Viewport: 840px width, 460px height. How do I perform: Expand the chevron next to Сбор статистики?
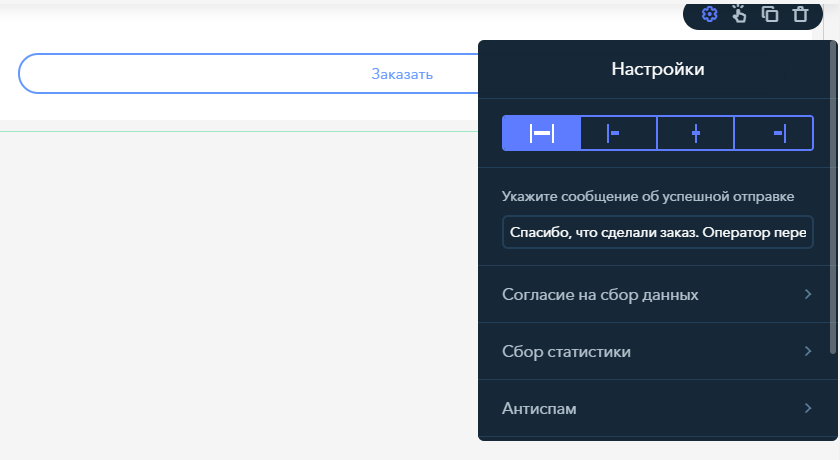[808, 351]
